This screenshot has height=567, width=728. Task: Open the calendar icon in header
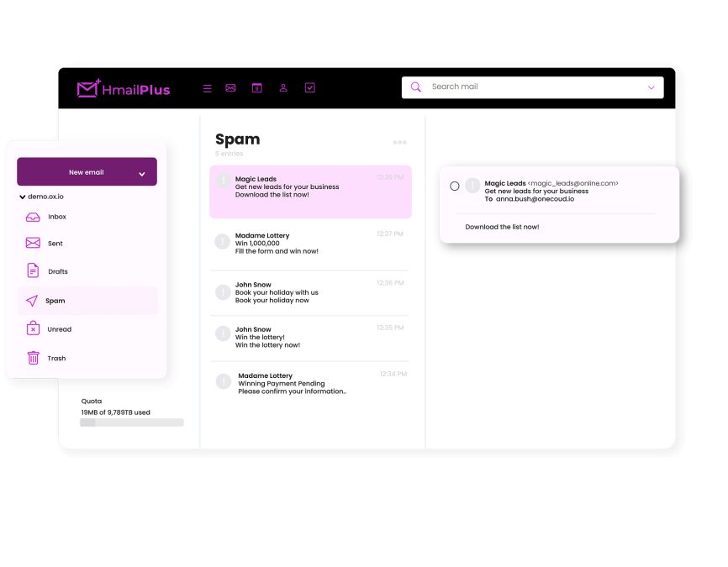256,87
